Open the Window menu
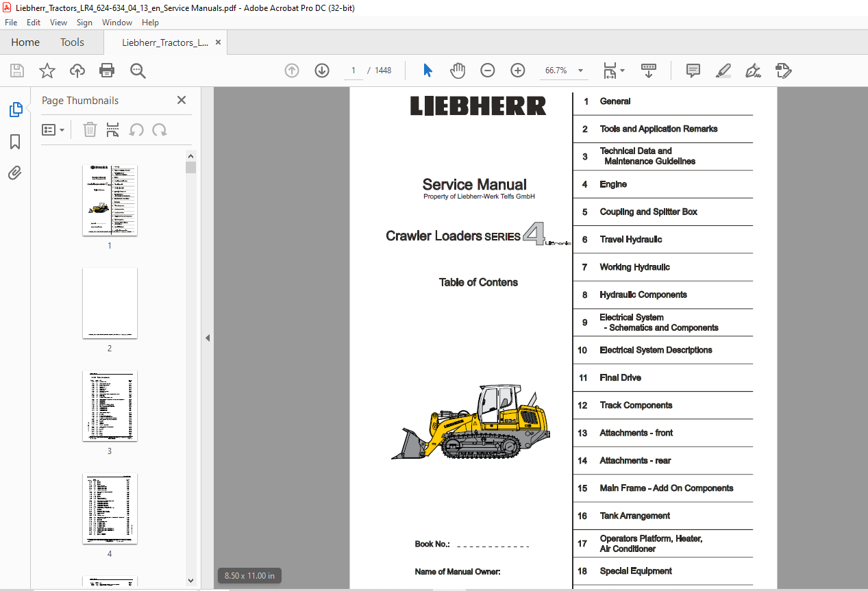 tap(117, 23)
